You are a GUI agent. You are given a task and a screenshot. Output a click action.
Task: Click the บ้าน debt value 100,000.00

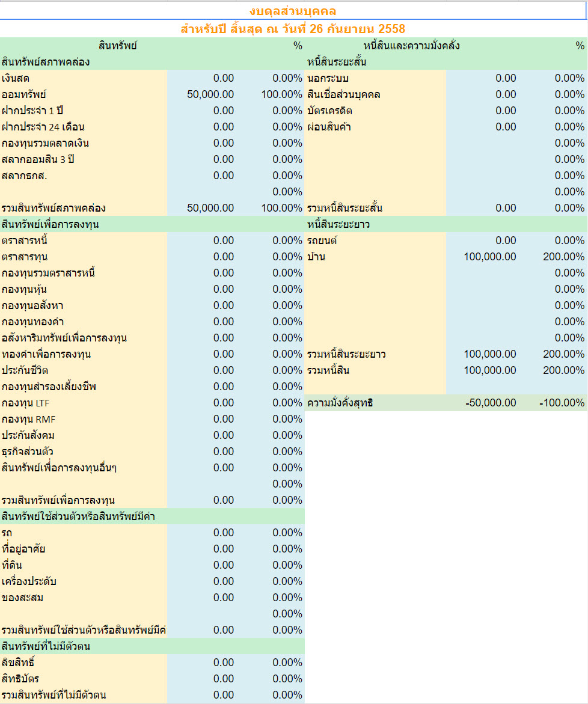coord(483,257)
